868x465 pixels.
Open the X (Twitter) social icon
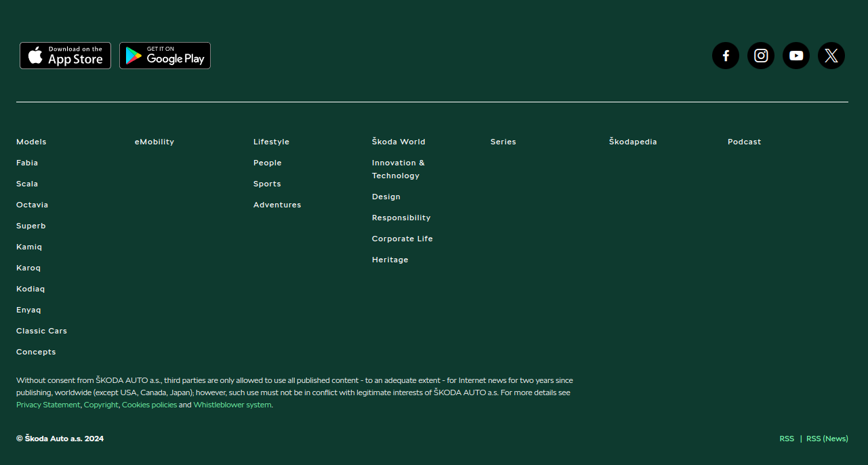pyautogui.click(x=831, y=56)
